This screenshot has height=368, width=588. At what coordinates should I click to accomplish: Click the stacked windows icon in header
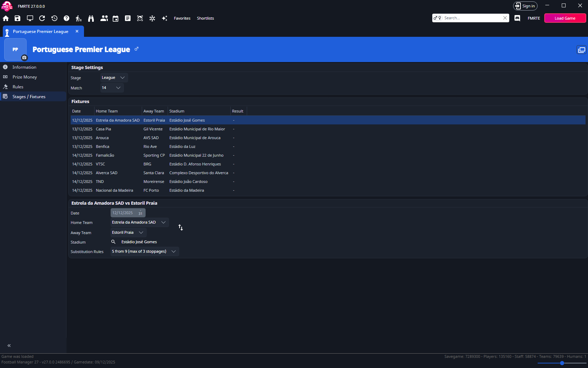pos(581,50)
